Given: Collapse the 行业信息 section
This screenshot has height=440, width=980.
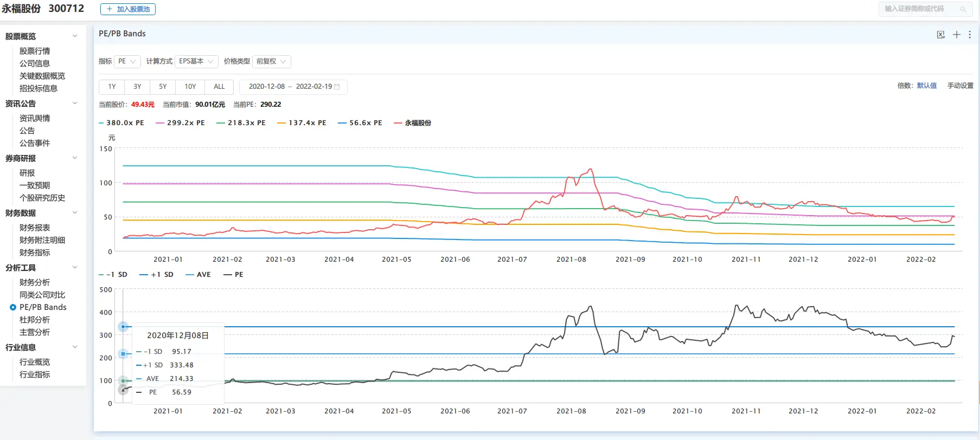Looking at the screenshot, I should pos(75,347).
